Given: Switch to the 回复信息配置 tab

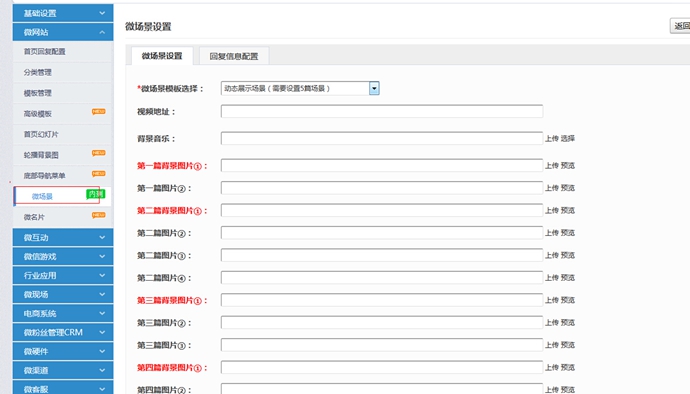Looking at the screenshot, I should pyautogui.click(x=234, y=56).
